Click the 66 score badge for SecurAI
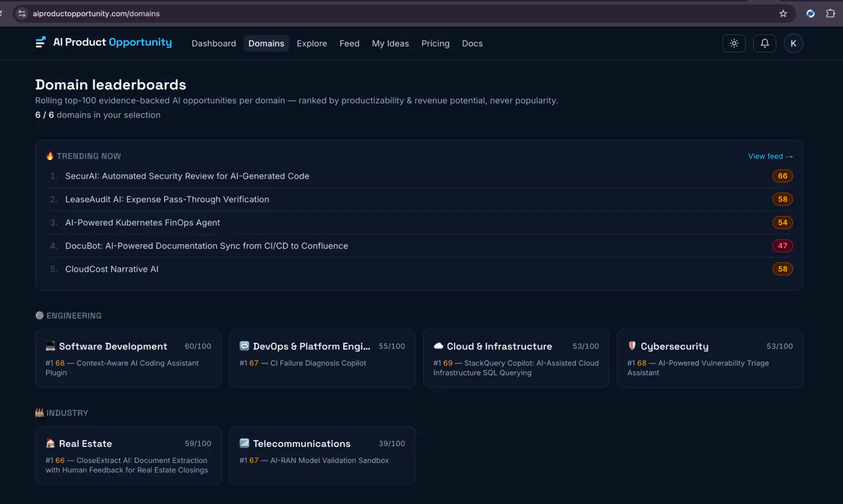The image size is (843, 504). coord(783,176)
